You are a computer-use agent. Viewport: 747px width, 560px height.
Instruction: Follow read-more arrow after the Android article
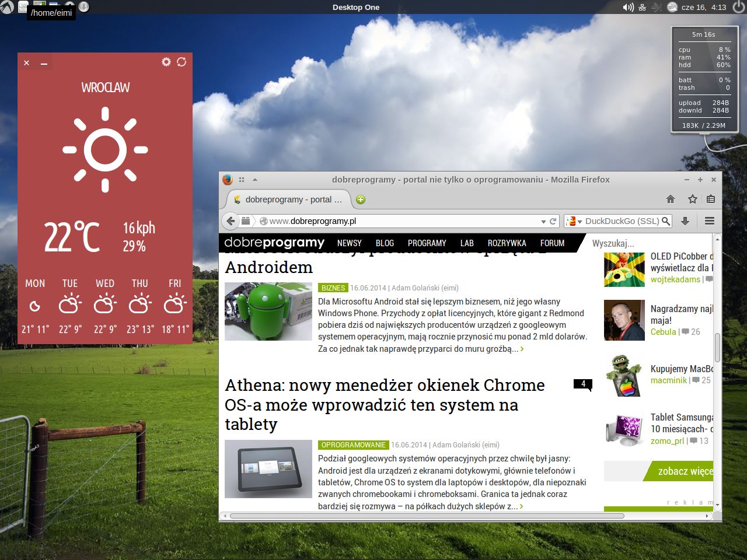(x=522, y=349)
